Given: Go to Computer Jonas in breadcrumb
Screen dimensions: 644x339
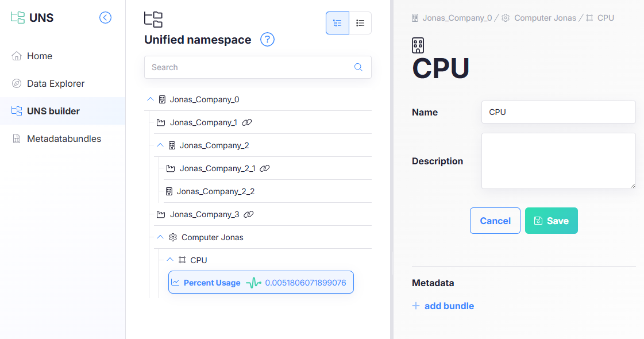Looking at the screenshot, I should pos(545,18).
